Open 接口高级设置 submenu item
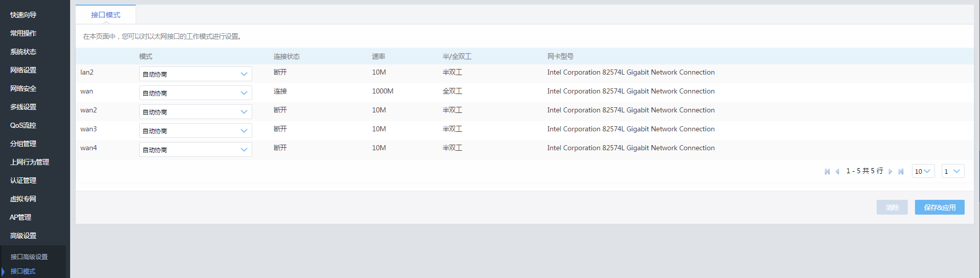This screenshot has height=278, width=980. pos(29,257)
